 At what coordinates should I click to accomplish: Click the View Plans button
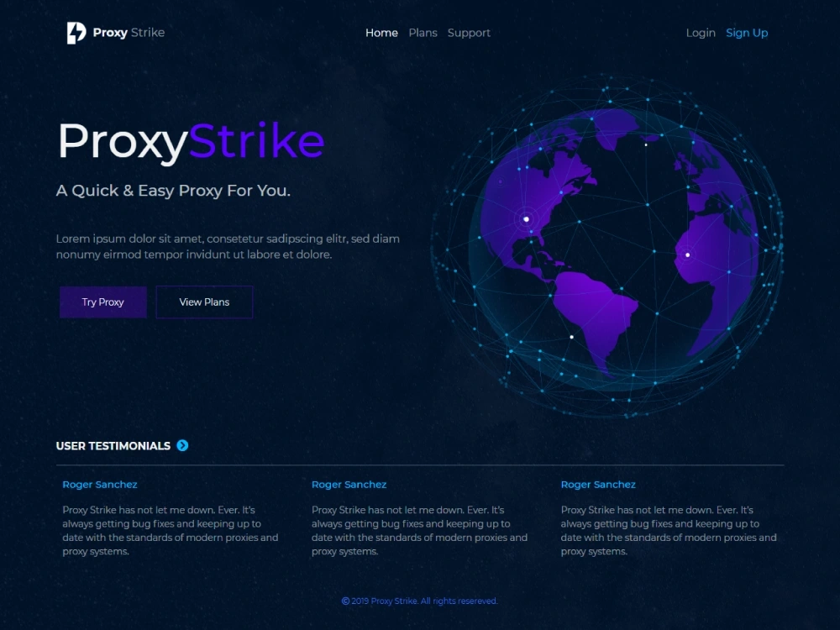click(x=204, y=302)
